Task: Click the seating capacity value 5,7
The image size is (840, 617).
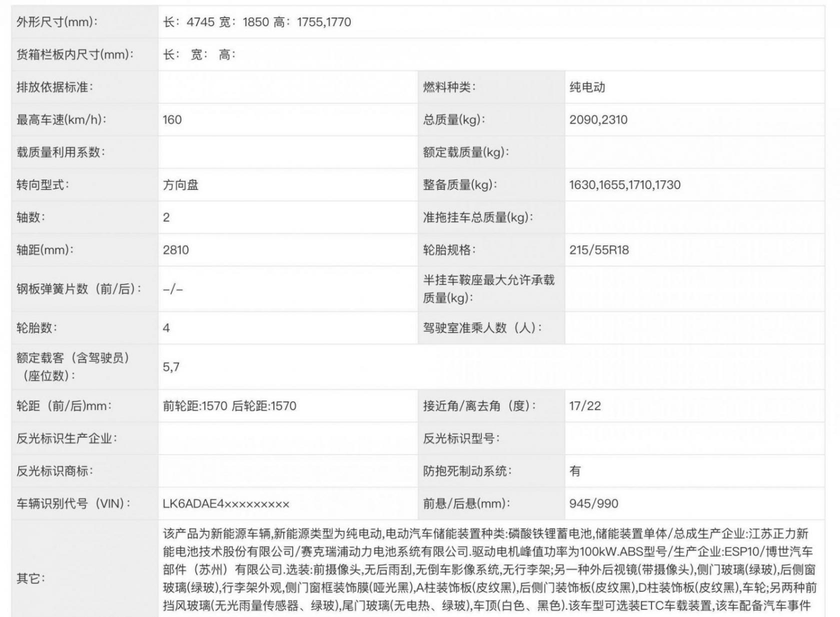Action: pyautogui.click(x=172, y=366)
